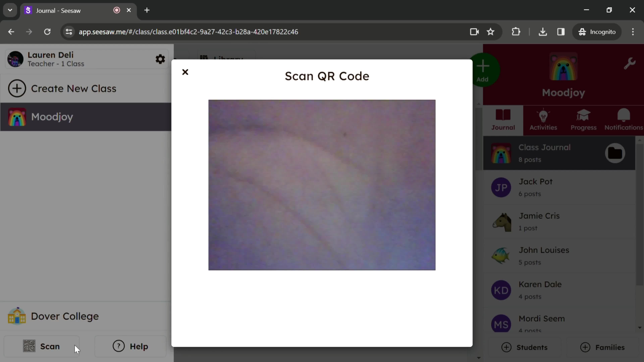Click camera permission icon in address bar
644x362 pixels.
click(474, 32)
